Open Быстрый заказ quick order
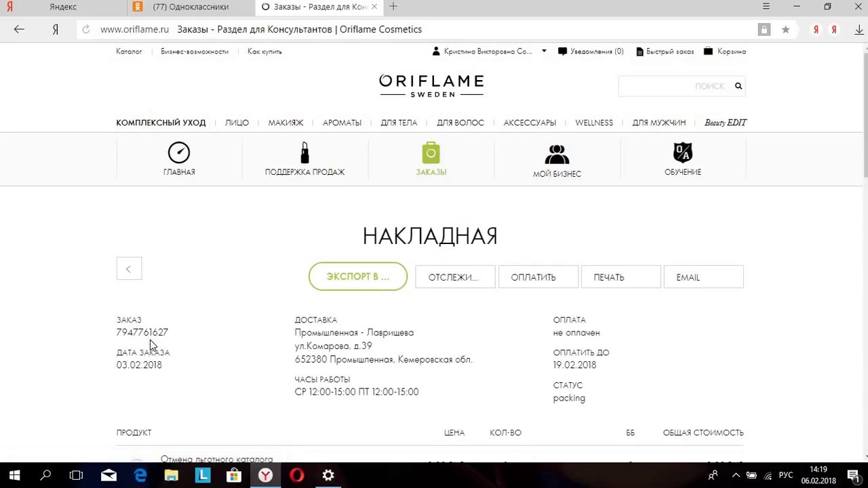868x488 pixels. [665, 52]
